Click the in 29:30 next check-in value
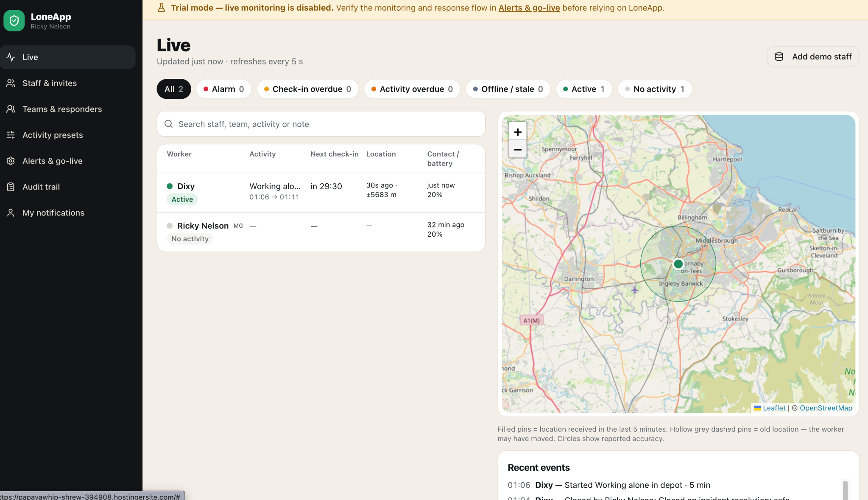The width and height of the screenshot is (868, 500). [x=326, y=186]
